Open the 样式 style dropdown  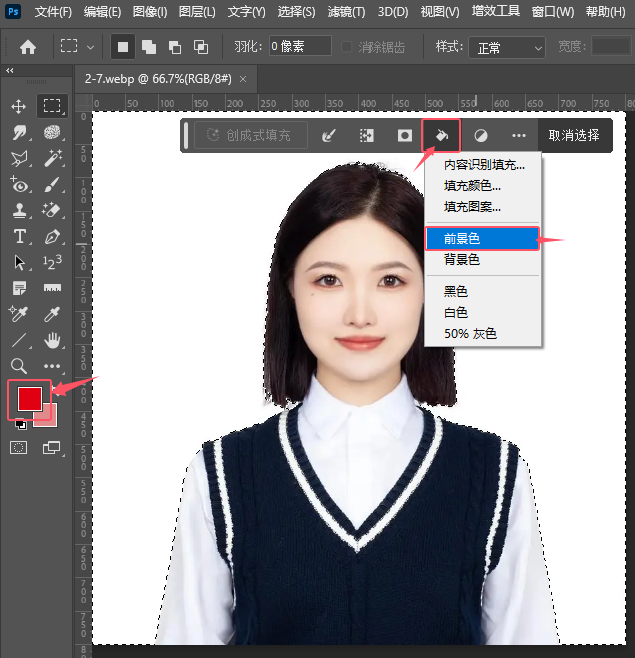[506, 47]
